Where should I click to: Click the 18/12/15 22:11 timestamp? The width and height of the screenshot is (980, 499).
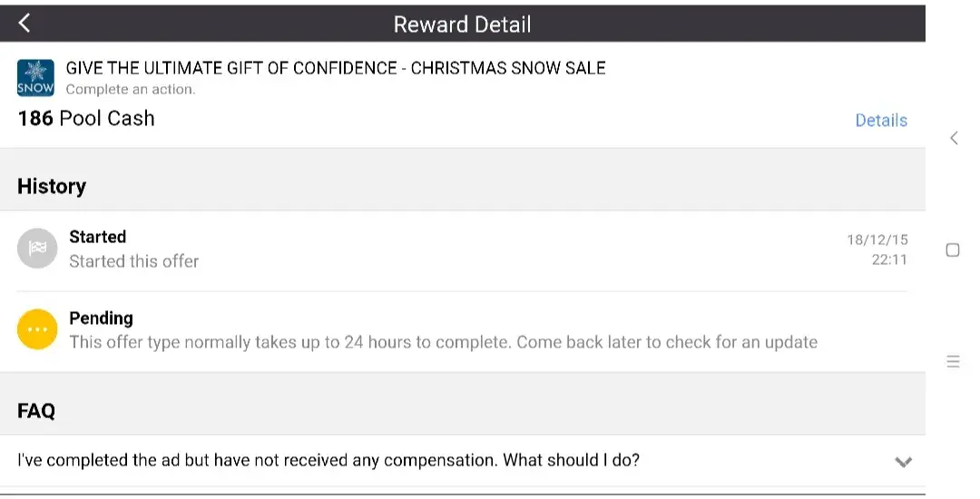click(877, 249)
